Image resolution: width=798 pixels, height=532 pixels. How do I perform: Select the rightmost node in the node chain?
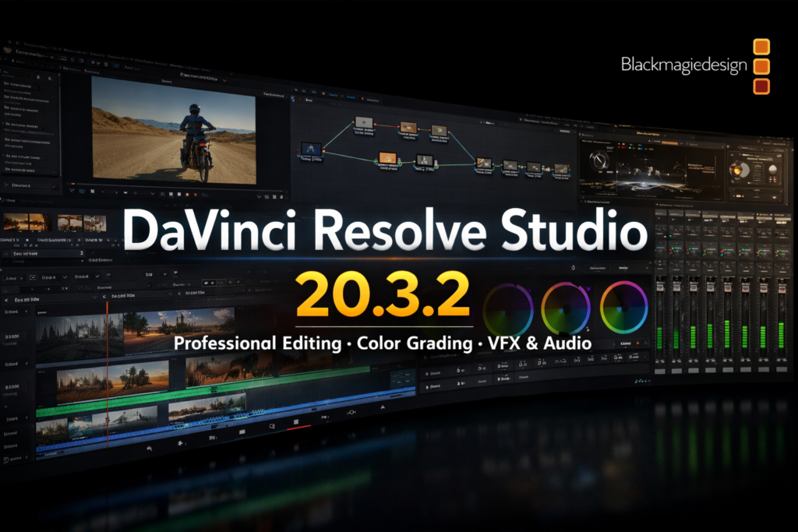(x=561, y=168)
